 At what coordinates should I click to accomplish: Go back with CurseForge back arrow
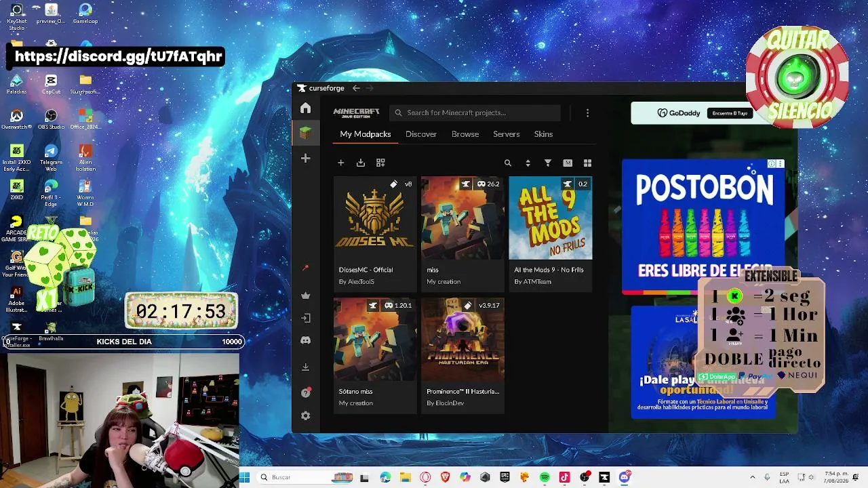point(356,88)
